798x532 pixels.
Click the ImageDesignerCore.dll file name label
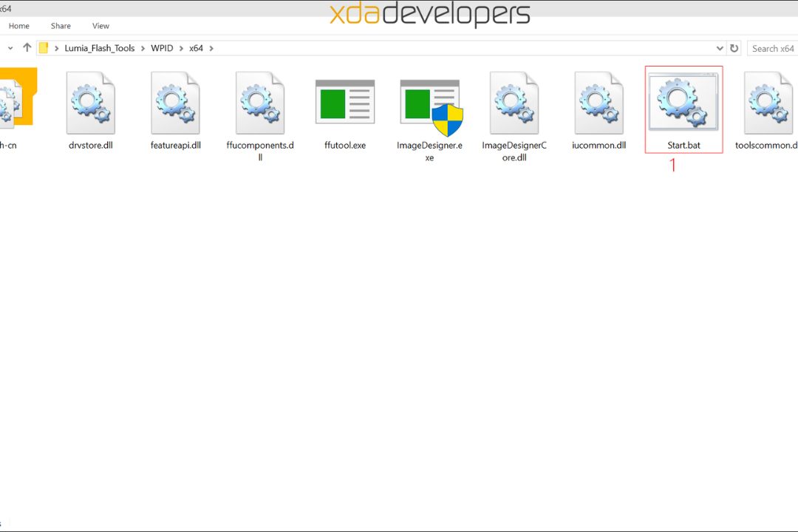point(514,151)
